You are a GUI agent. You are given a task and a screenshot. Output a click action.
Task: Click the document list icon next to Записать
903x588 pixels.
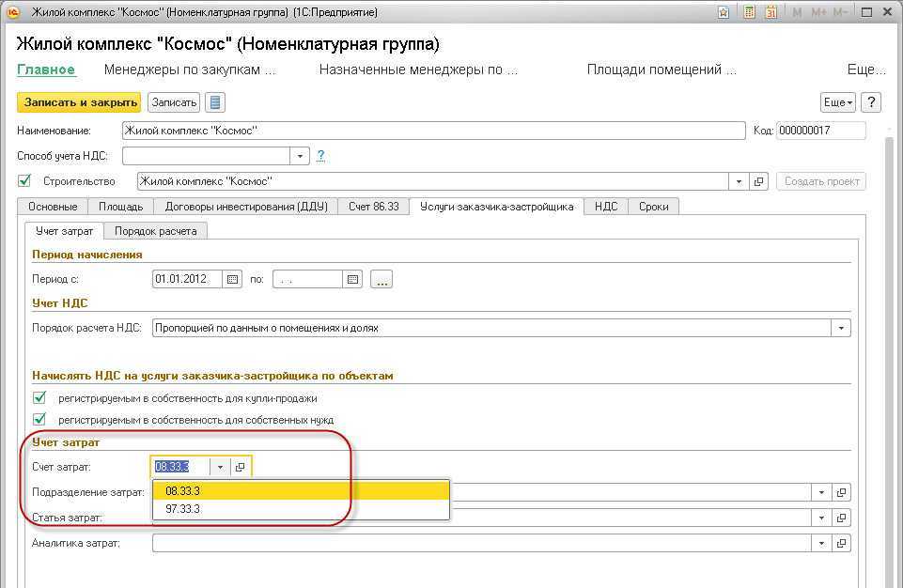[x=215, y=102]
